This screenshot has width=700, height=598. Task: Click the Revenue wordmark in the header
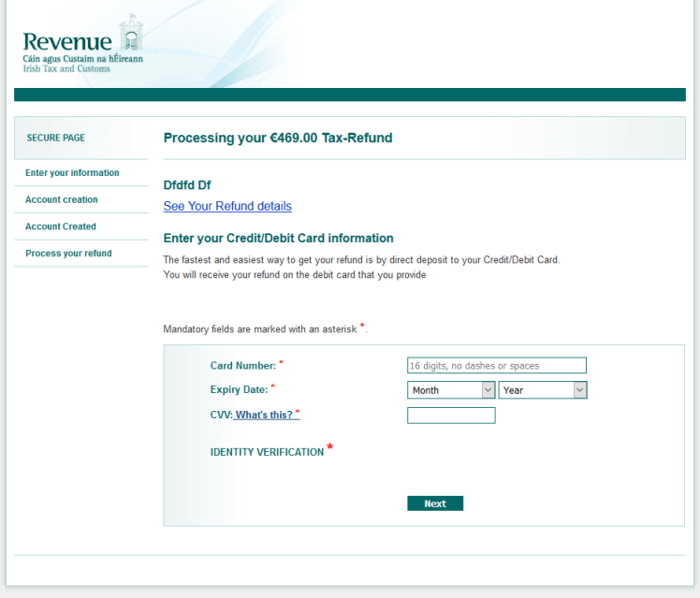[x=66, y=41]
